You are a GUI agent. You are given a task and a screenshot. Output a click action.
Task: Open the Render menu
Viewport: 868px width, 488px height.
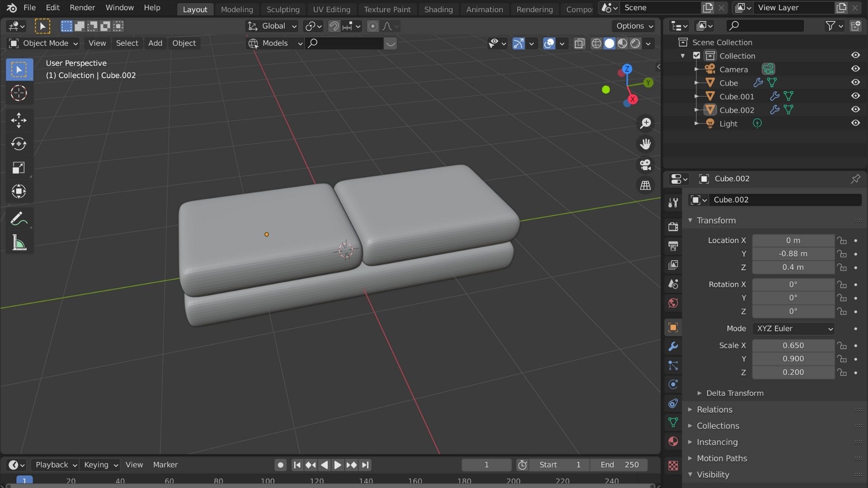coord(82,7)
